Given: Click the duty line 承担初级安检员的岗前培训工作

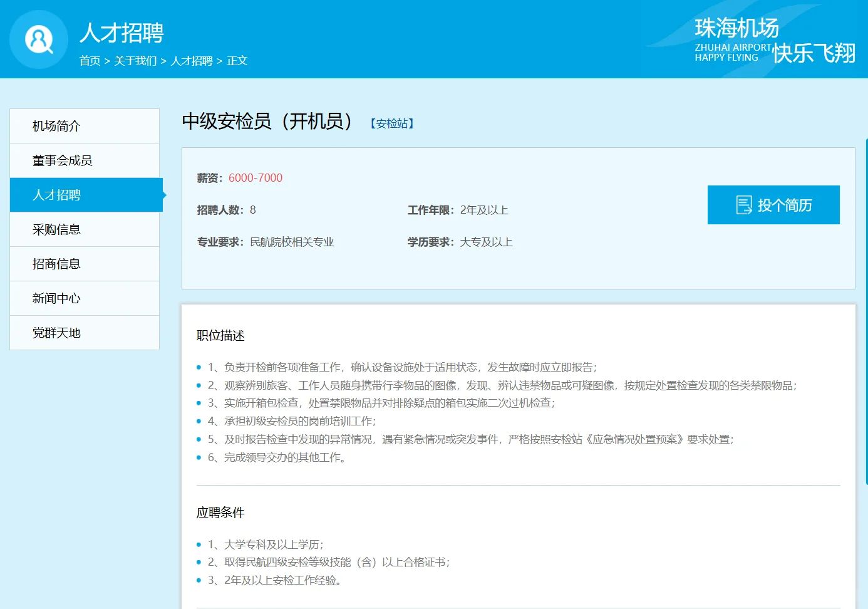Looking at the screenshot, I should [x=292, y=421].
